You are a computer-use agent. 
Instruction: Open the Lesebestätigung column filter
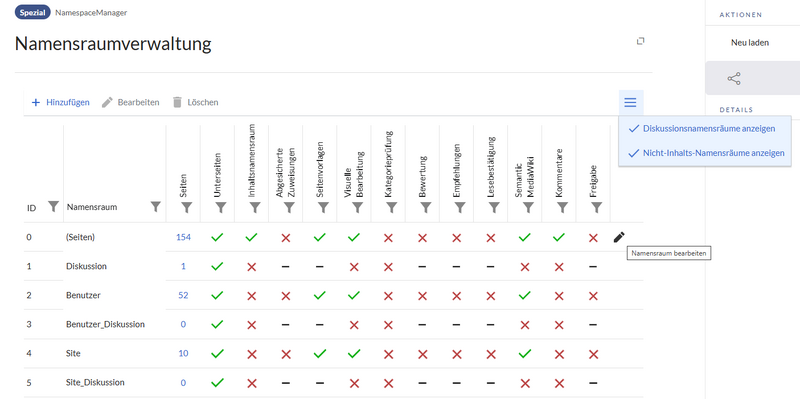tap(494, 207)
